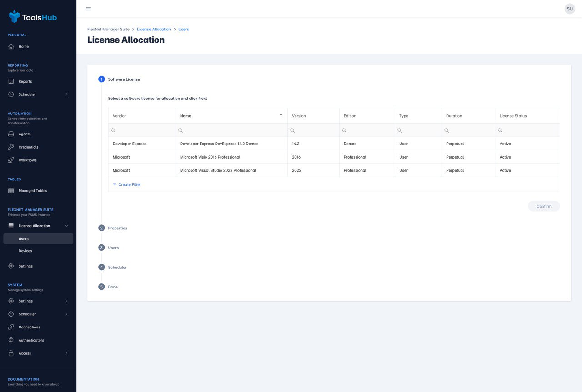Click the Home house icon
Image resolution: width=582 pixels, height=392 pixels.
tap(11, 46)
